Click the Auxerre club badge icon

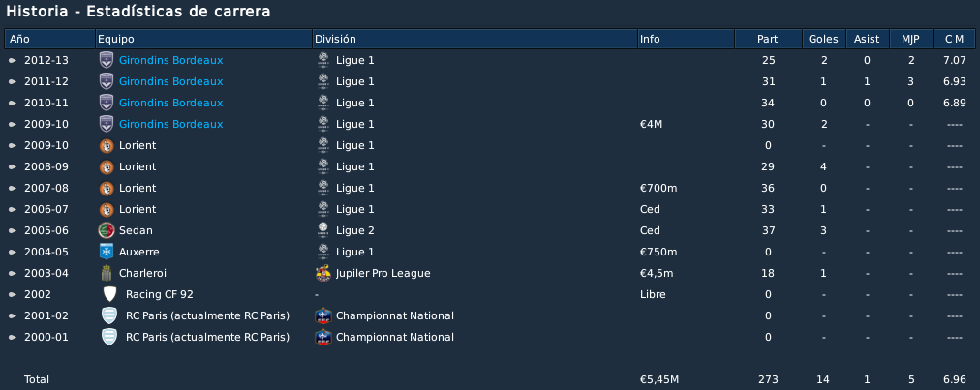(107, 252)
